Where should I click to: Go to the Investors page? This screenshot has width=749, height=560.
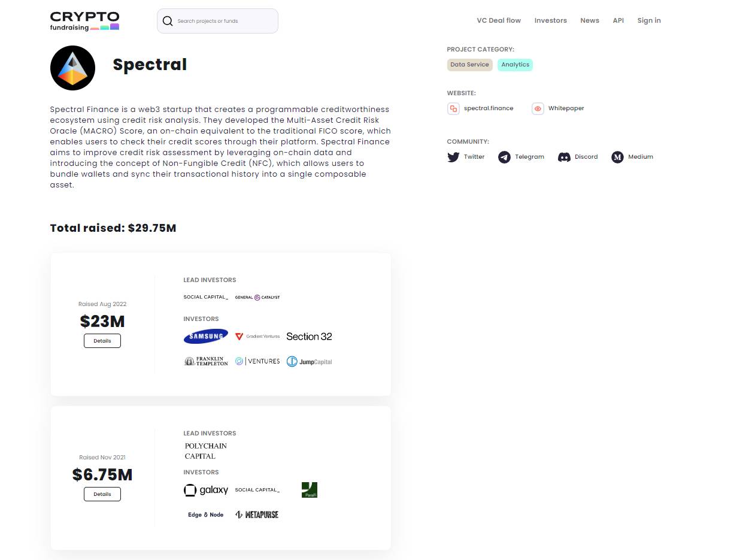click(550, 20)
